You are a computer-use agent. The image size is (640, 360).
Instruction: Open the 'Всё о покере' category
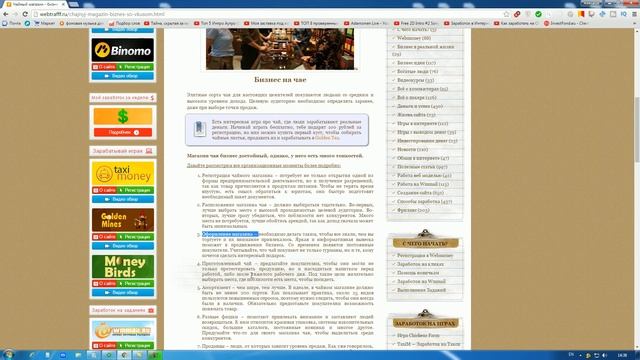click(417, 98)
